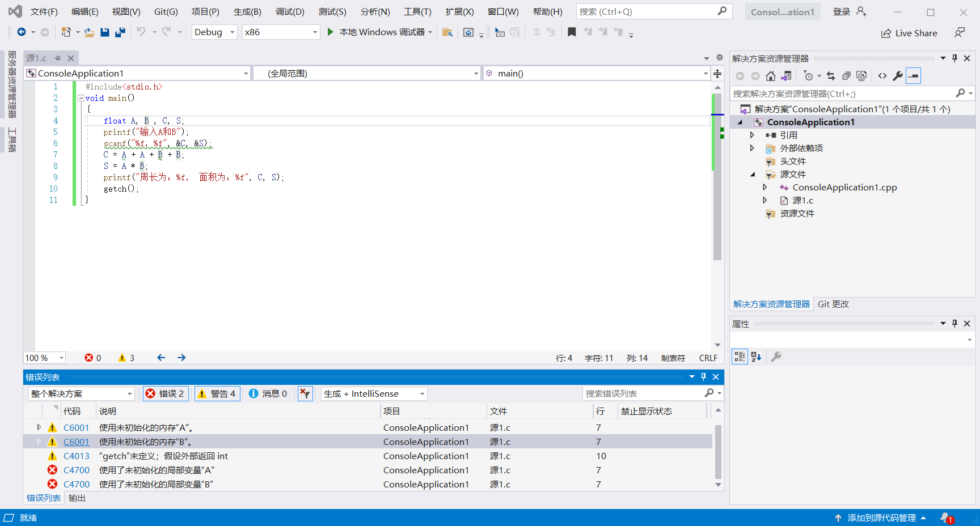Click the send feedback icon at top right
This screenshot has width=980, height=526.
(x=960, y=33)
